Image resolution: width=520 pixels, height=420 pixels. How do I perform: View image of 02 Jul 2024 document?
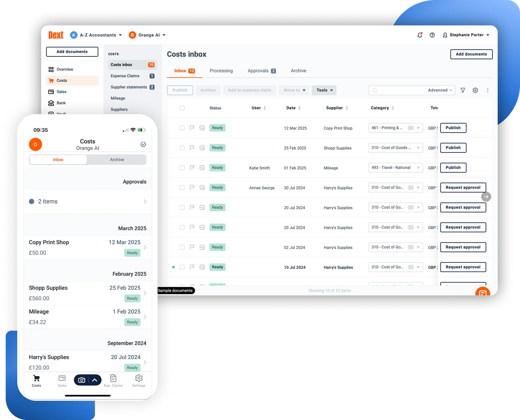click(x=202, y=247)
